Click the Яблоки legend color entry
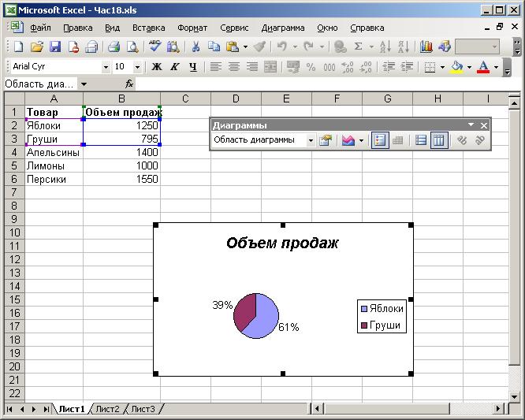525x420 pixels. click(364, 309)
